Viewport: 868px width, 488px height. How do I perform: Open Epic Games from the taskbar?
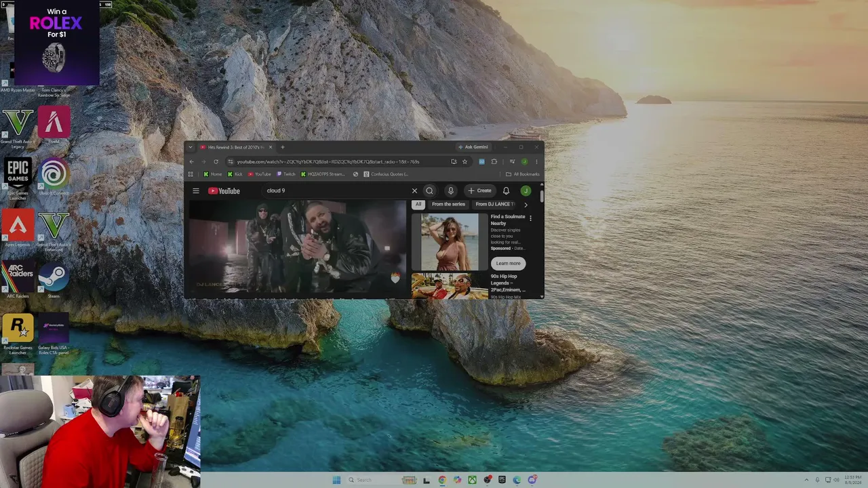[x=502, y=480]
